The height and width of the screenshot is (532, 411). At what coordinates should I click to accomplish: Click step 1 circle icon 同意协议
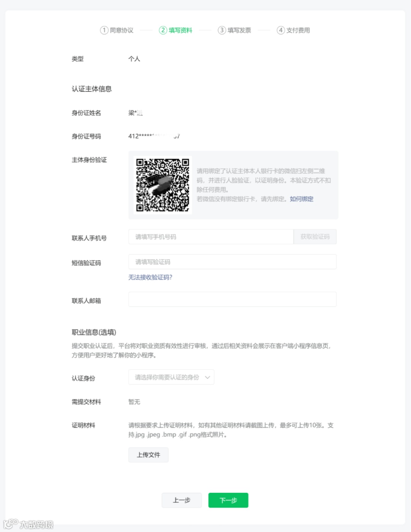[x=104, y=30]
